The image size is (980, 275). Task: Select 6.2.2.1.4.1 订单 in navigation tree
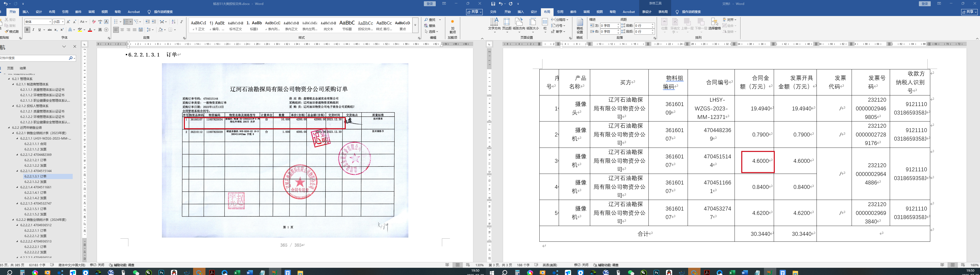tap(35, 193)
